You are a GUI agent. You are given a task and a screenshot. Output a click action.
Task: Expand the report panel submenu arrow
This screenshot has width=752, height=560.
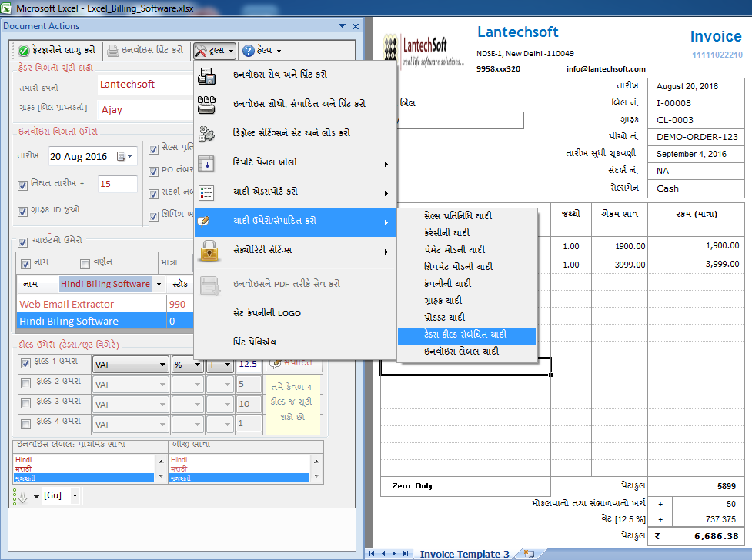tap(386, 164)
